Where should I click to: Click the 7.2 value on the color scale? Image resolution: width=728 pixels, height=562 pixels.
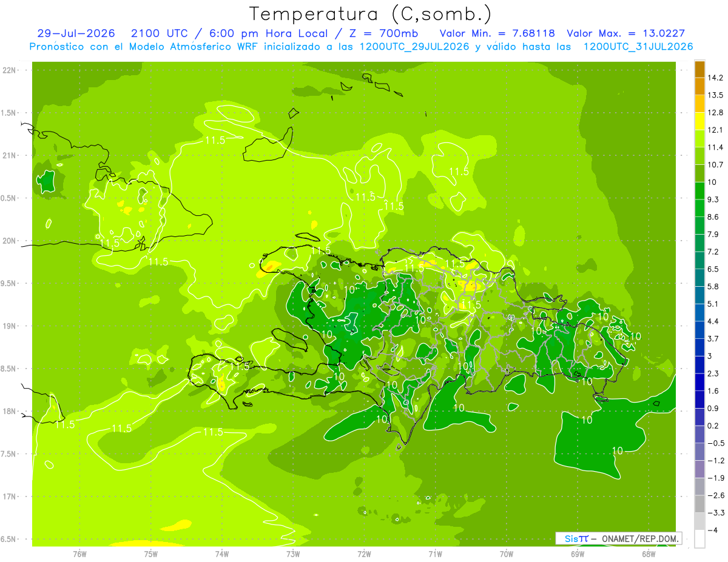pos(713,252)
